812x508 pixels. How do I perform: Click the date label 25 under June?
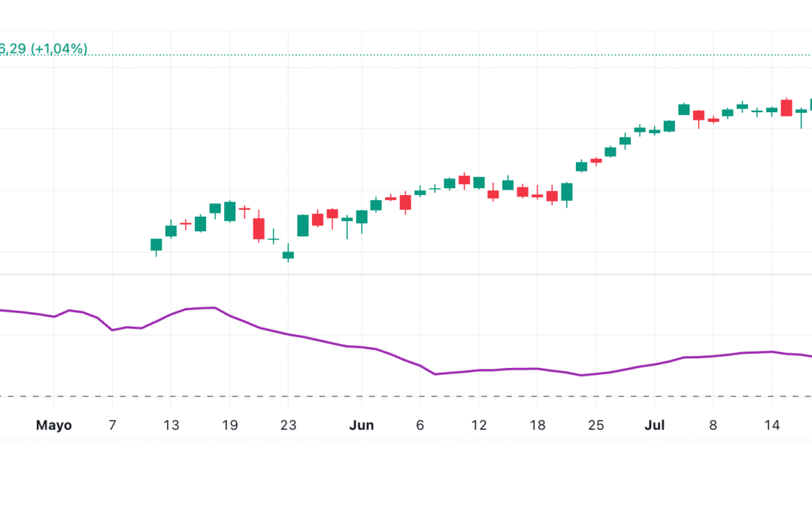596,424
